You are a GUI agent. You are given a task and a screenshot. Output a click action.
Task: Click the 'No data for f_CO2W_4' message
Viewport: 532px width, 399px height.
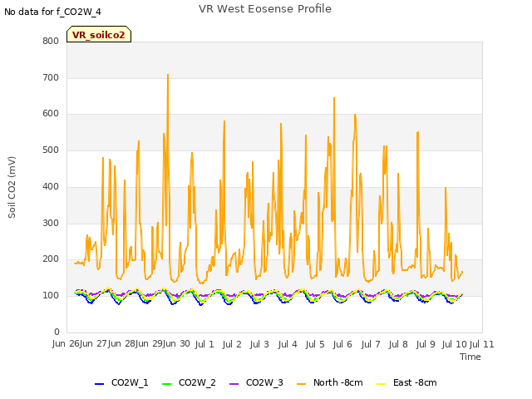tap(52, 12)
